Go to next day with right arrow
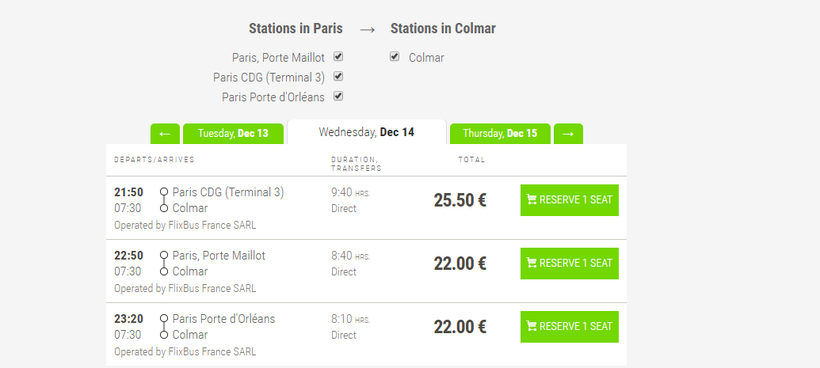The image size is (820, 368). [568, 134]
